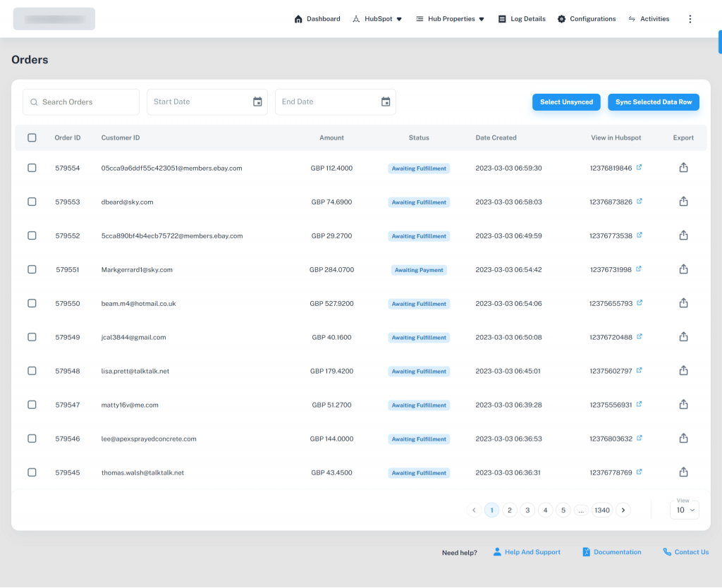Export order 579554 using its share icon
The width and height of the screenshot is (722, 588).
(683, 168)
